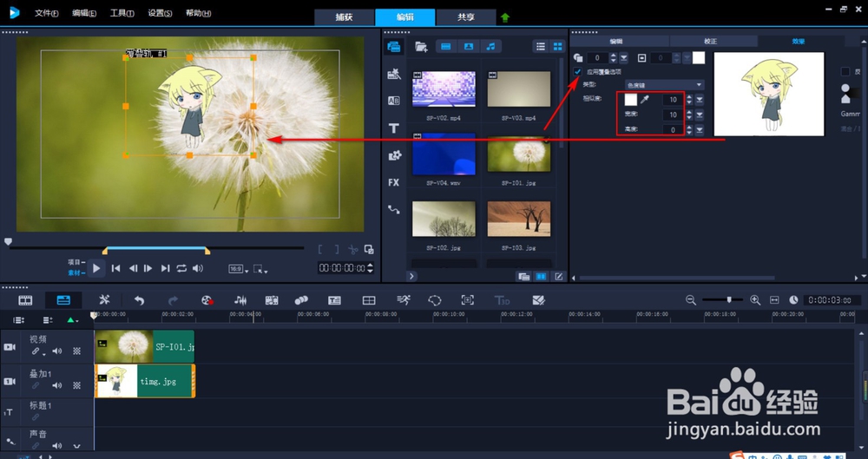The image size is (868, 459).
Task: Open the Record/Capture option icon
Action: point(207,300)
